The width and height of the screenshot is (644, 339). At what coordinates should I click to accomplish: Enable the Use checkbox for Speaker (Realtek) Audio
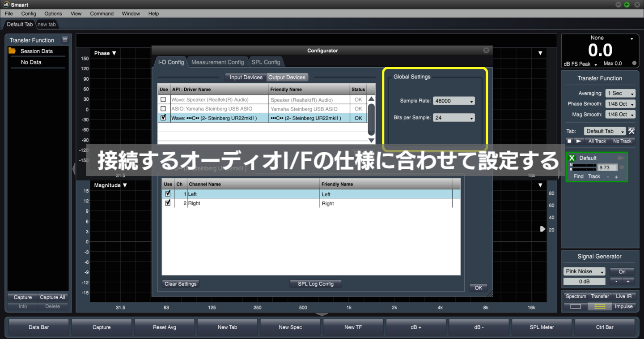coord(164,99)
